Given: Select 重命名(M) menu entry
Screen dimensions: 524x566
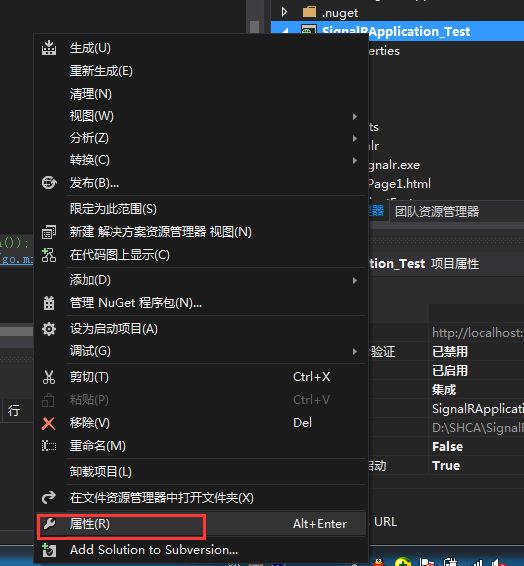Looking at the screenshot, I should (x=201, y=446).
